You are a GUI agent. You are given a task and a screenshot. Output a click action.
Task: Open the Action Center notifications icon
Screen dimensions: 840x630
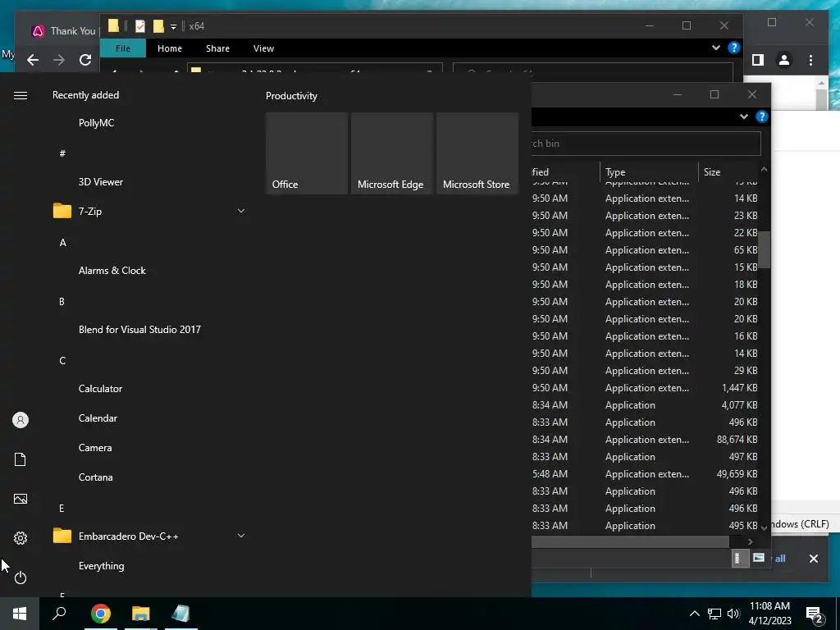coord(815,614)
